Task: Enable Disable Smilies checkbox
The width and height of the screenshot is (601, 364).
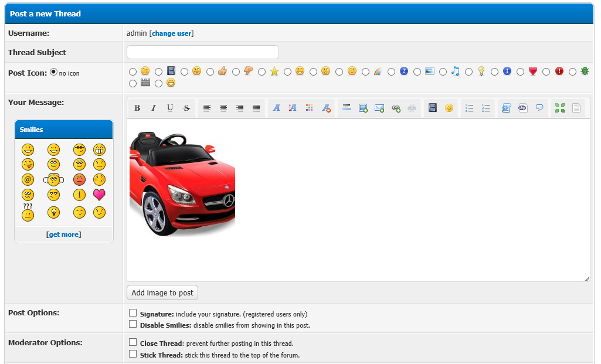Action: point(133,324)
